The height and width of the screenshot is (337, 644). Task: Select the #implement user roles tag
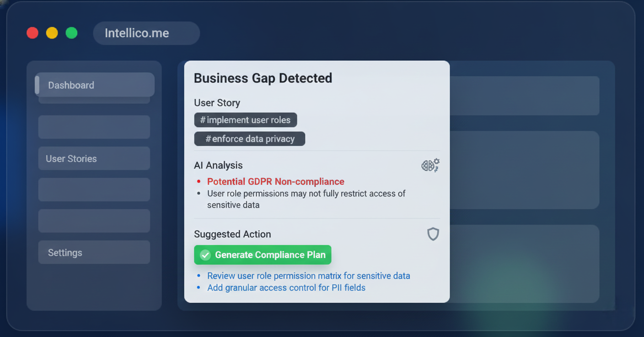click(246, 120)
